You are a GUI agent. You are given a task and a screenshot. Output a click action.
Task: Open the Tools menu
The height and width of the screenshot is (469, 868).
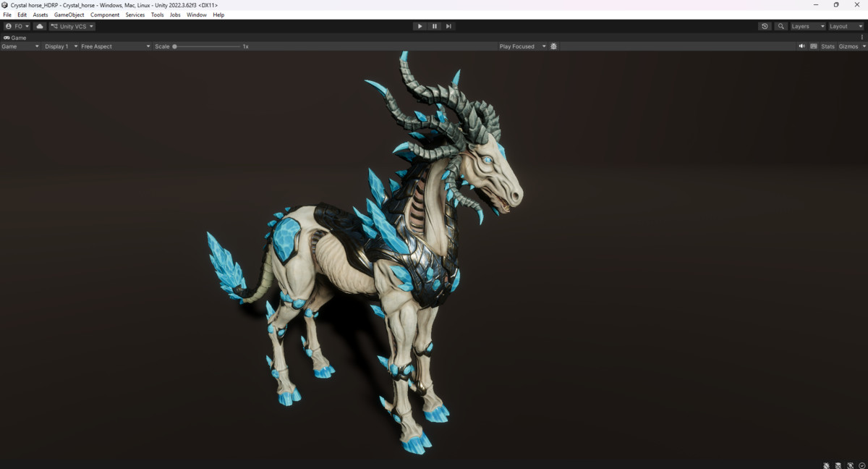(157, 14)
